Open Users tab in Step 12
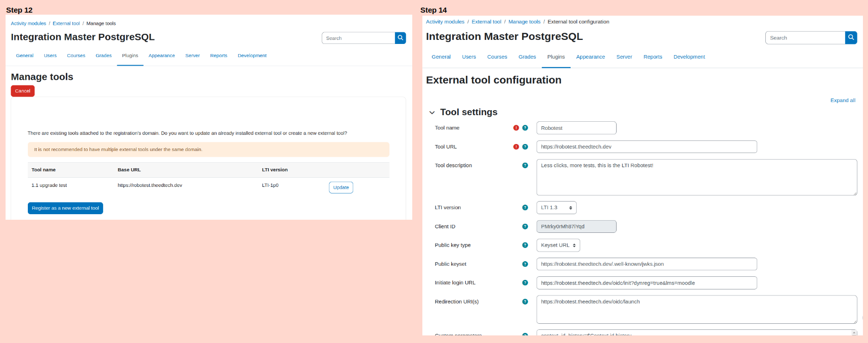 pos(50,56)
